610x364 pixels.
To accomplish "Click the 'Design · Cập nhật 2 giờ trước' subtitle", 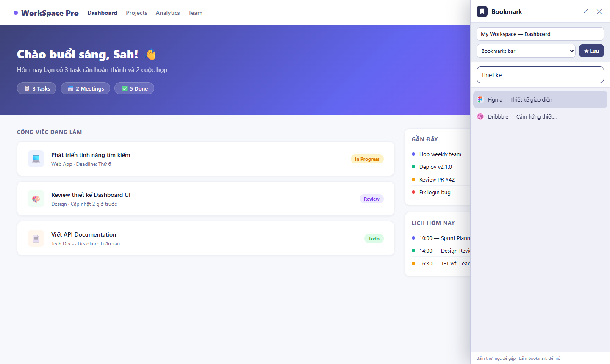I will (84, 204).
